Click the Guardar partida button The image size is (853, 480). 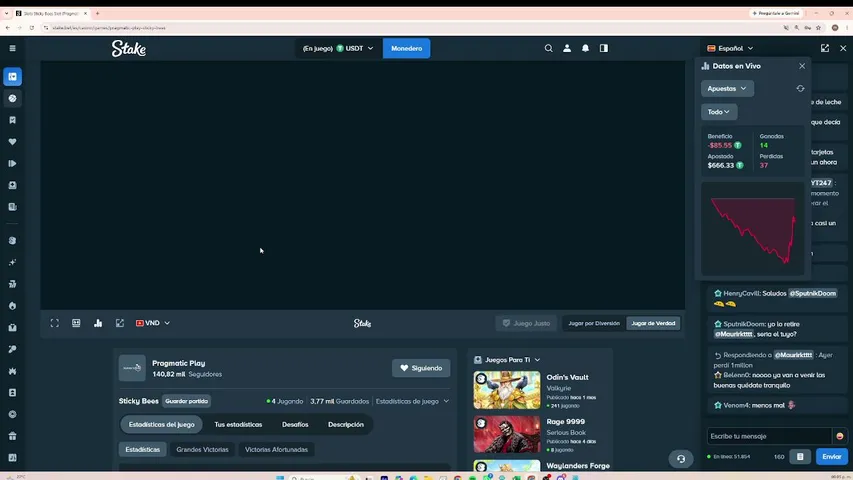tap(187, 401)
